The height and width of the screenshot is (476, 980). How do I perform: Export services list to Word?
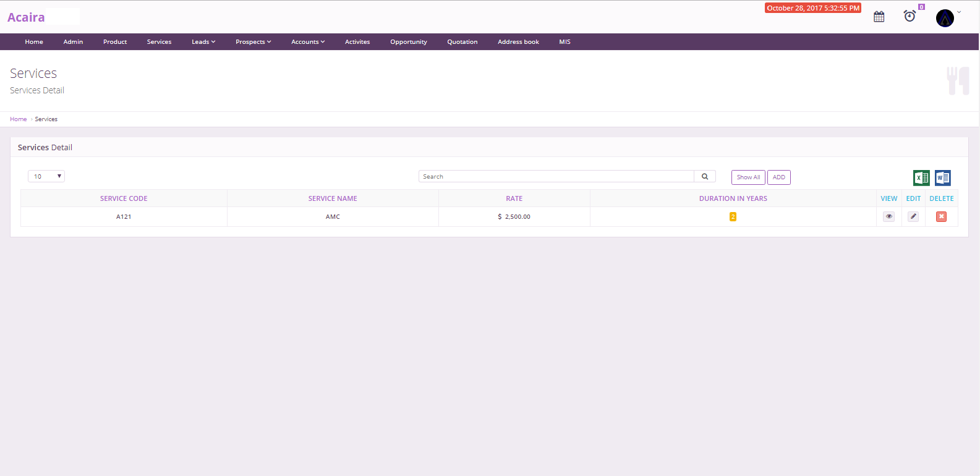942,178
